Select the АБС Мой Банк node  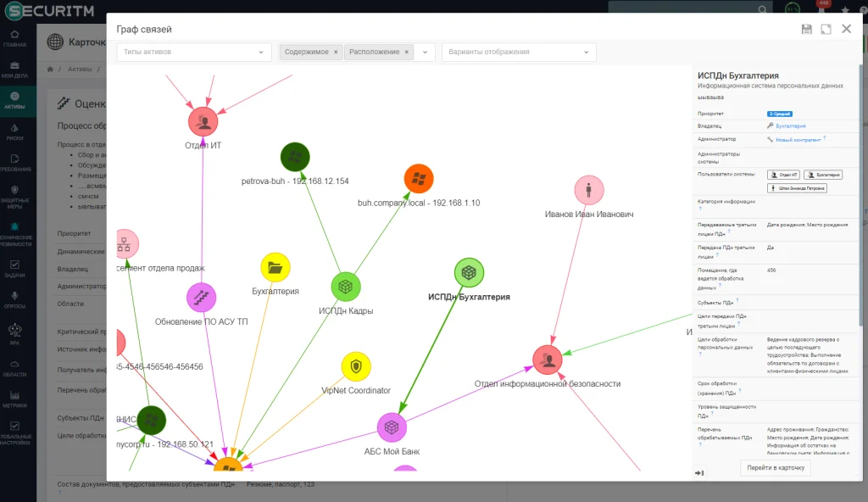click(x=392, y=427)
